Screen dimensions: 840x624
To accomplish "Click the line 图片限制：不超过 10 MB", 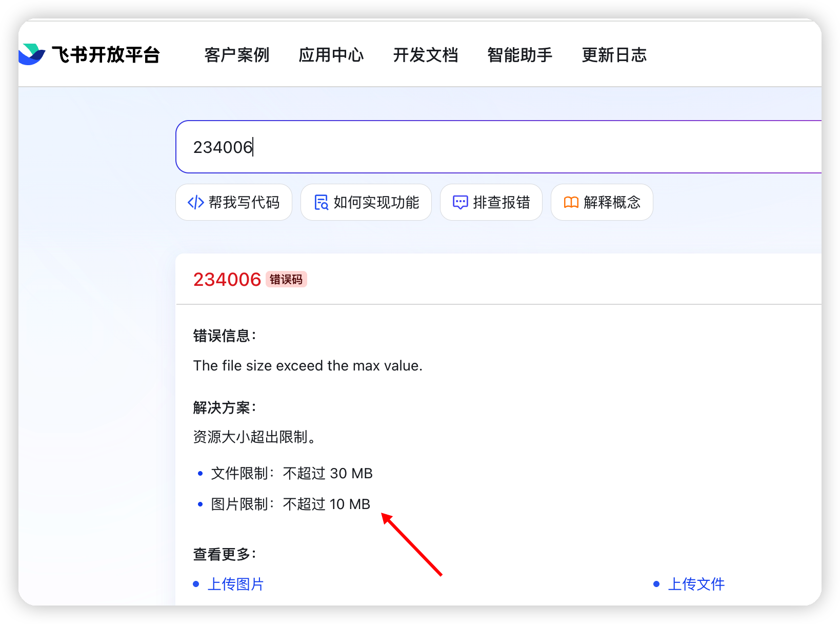I will point(291,504).
